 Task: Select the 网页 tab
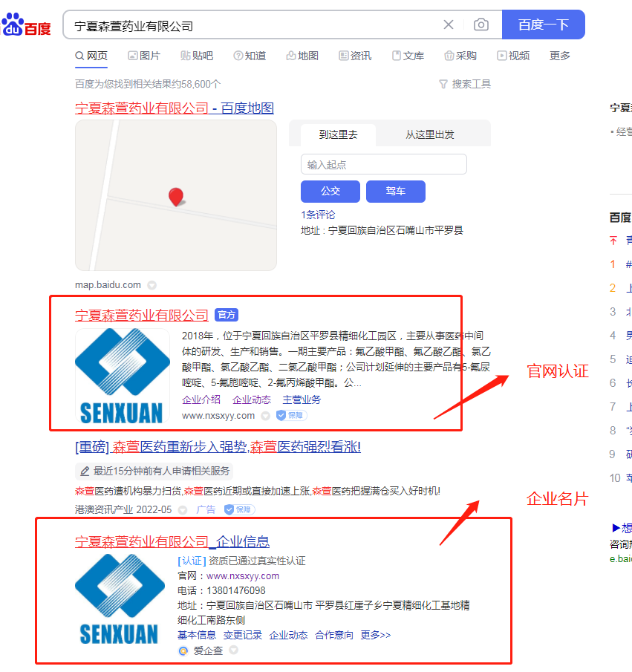click(x=91, y=56)
